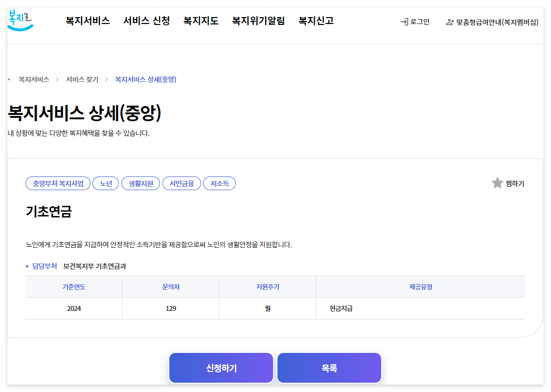The image size is (551, 392).
Task: Open the 복지서비스 menu
Action: (x=88, y=21)
